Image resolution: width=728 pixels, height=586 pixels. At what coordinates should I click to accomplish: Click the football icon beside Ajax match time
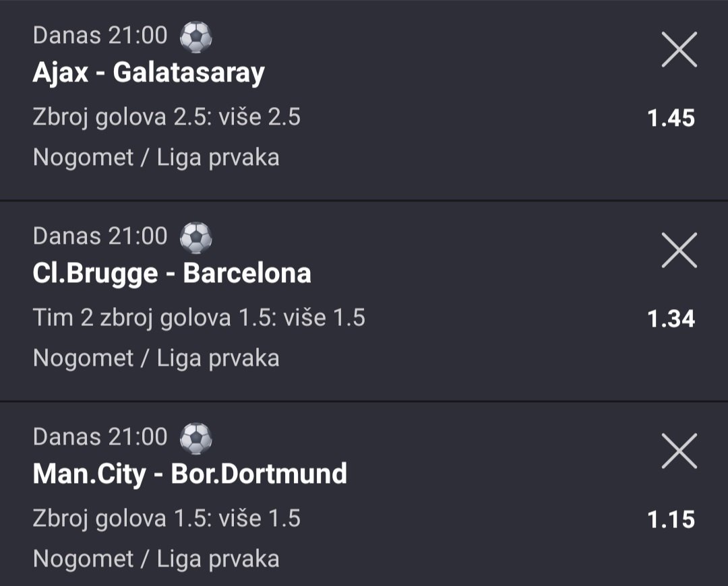195,36
